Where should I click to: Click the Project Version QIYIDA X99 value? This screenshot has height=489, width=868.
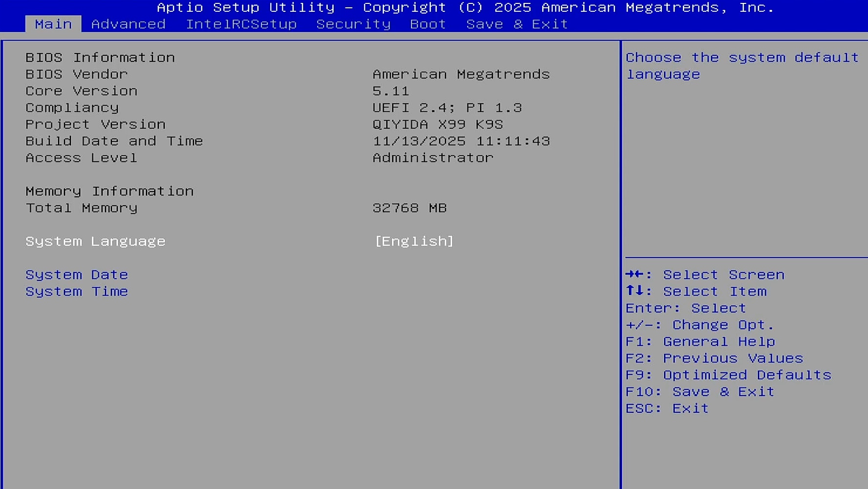point(437,125)
